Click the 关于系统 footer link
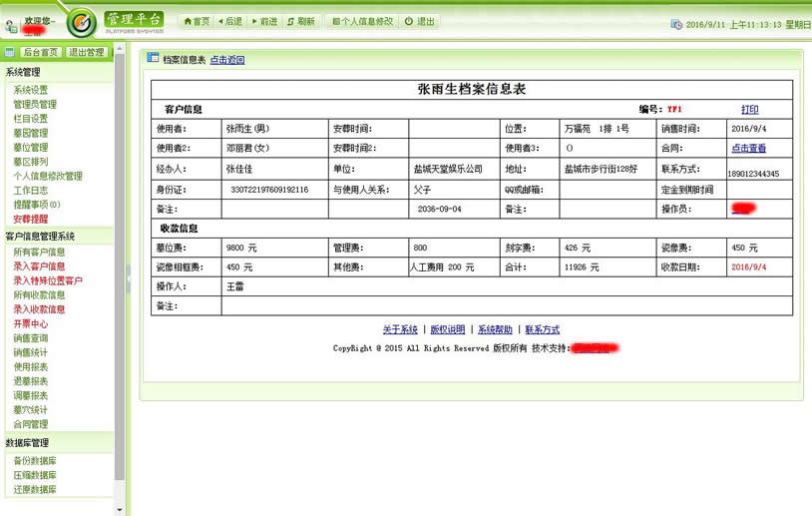 tap(400, 329)
